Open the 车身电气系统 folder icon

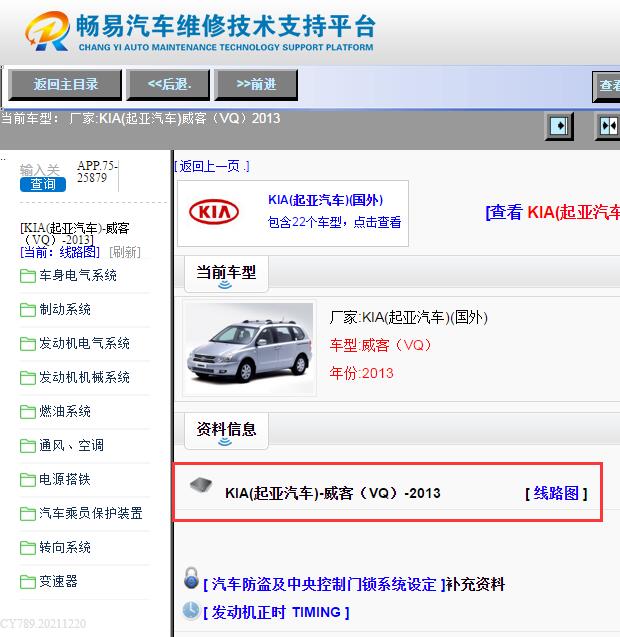28,276
